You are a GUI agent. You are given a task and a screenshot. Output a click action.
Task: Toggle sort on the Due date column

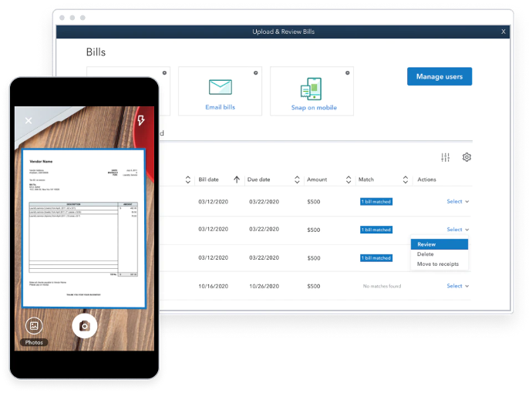tap(297, 180)
